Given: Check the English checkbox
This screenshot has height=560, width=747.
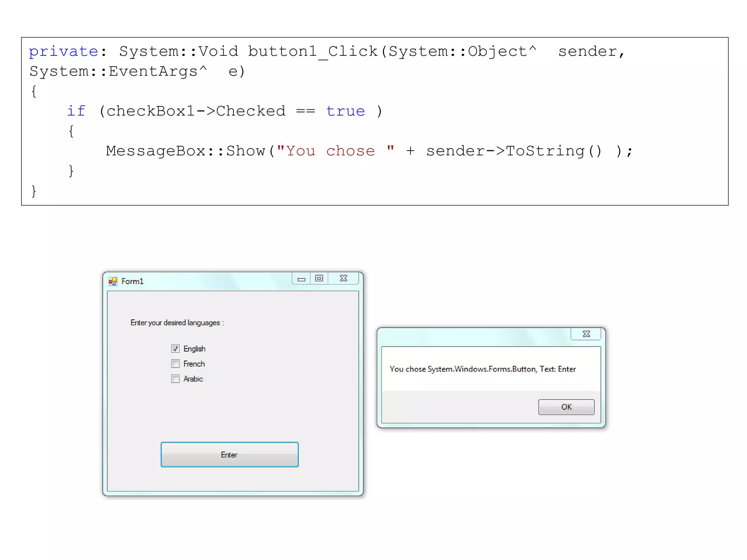Looking at the screenshot, I should click(175, 349).
